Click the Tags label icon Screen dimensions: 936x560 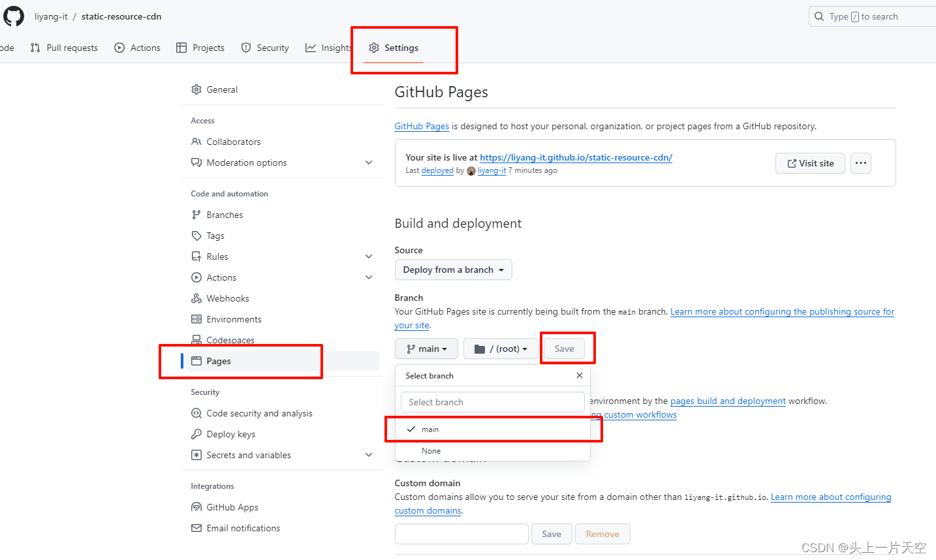point(196,236)
